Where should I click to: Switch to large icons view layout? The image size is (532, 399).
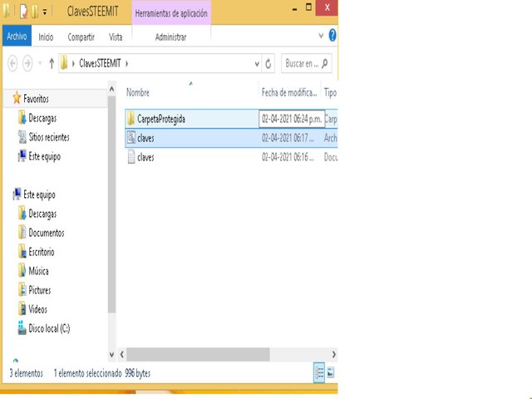click(330, 373)
